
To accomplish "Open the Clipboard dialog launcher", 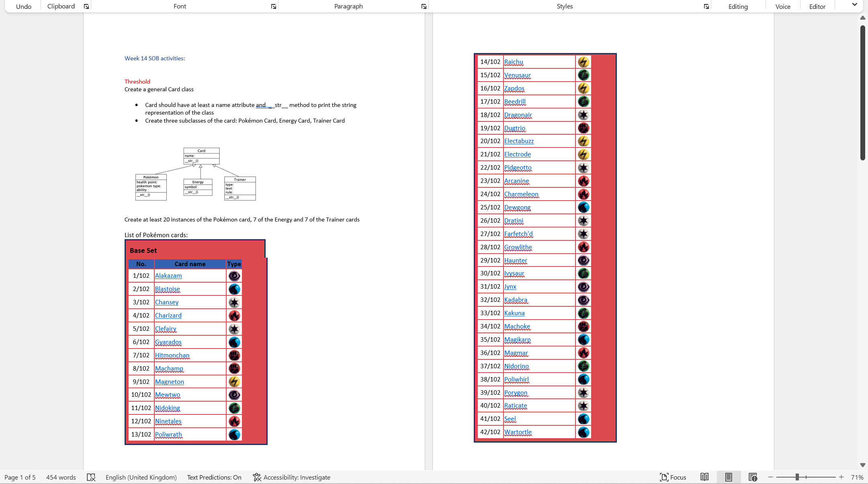I will coord(86,6).
